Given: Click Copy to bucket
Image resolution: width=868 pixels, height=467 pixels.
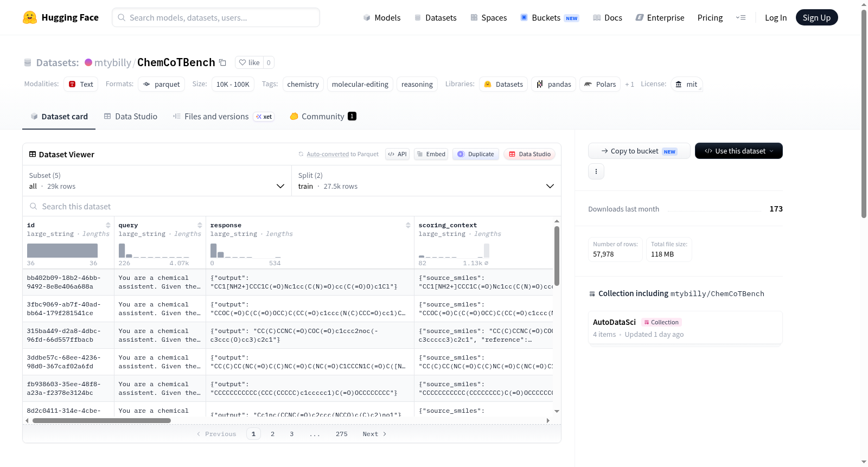Looking at the screenshot, I should coord(639,151).
